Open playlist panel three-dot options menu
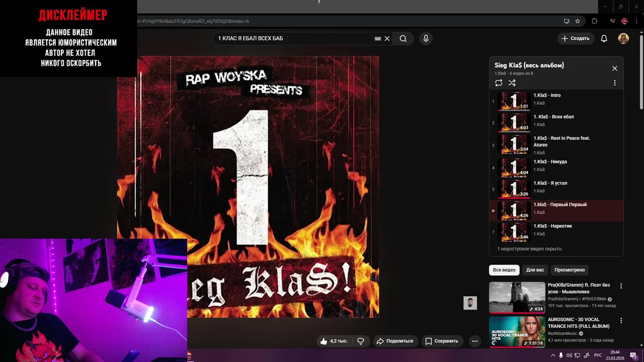Screen dimensions: 644x362 614,83
